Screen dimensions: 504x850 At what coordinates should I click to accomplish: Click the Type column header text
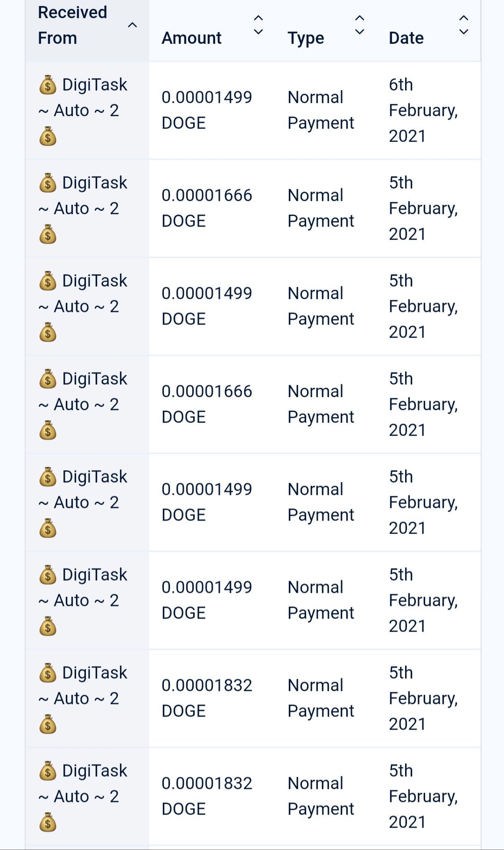click(x=306, y=38)
